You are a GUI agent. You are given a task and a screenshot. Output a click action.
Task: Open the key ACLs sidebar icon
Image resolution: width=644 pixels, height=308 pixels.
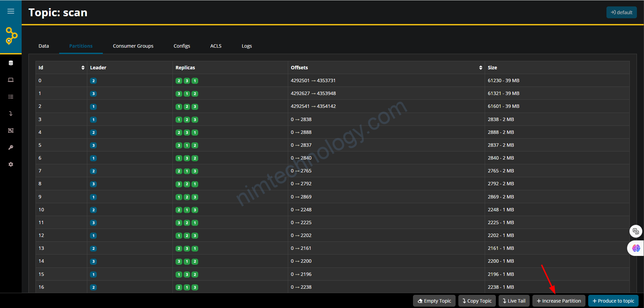(11, 148)
